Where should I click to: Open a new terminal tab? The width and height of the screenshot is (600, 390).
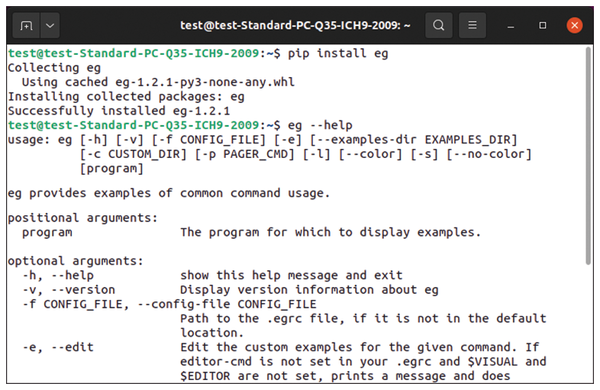click(26, 26)
